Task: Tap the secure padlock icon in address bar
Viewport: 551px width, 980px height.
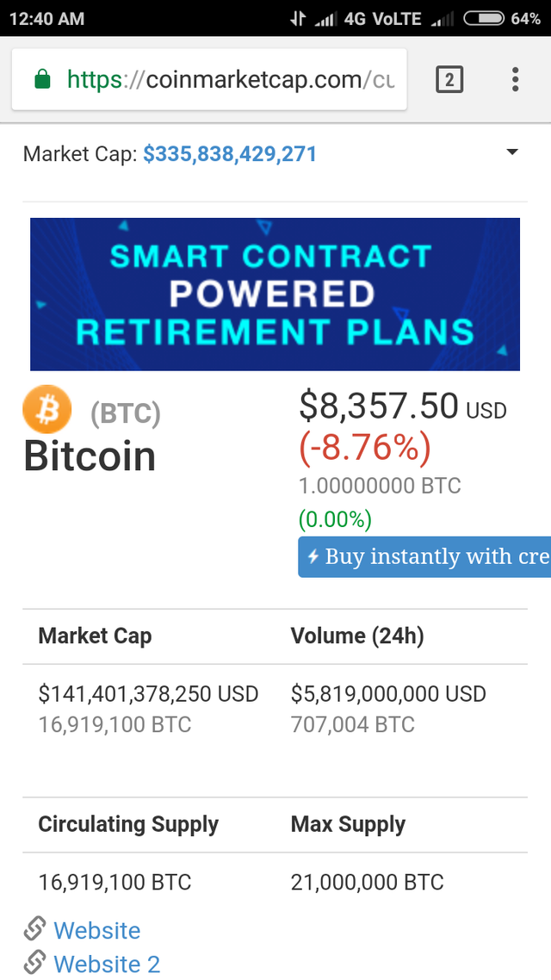Action: [41, 80]
